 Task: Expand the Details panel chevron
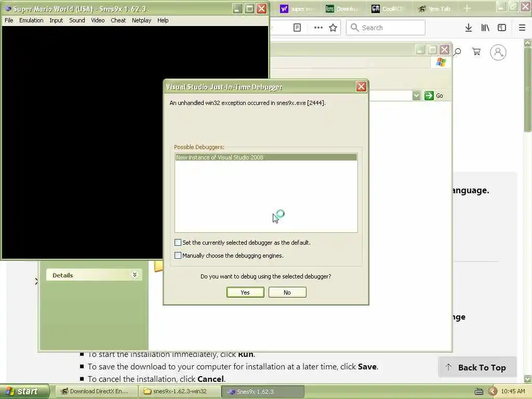click(135, 274)
